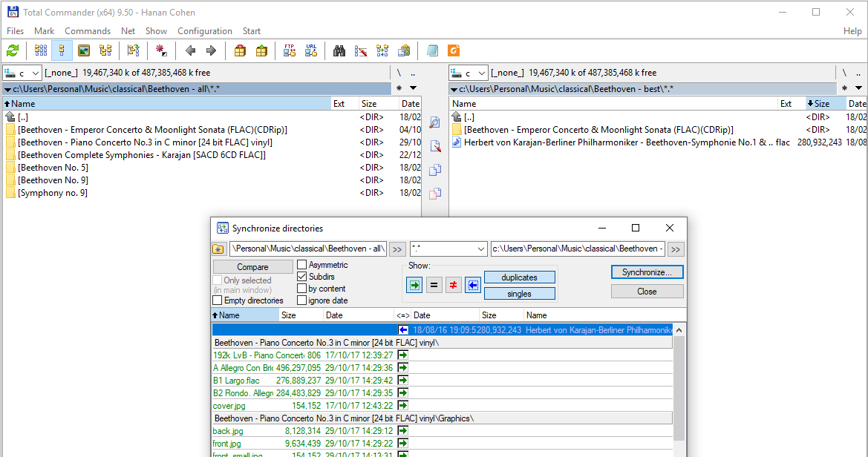Viewport: 868px width, 457px height.
Task: Toggle show files to copy left (blue arrow)
Action: pos(473,285)
